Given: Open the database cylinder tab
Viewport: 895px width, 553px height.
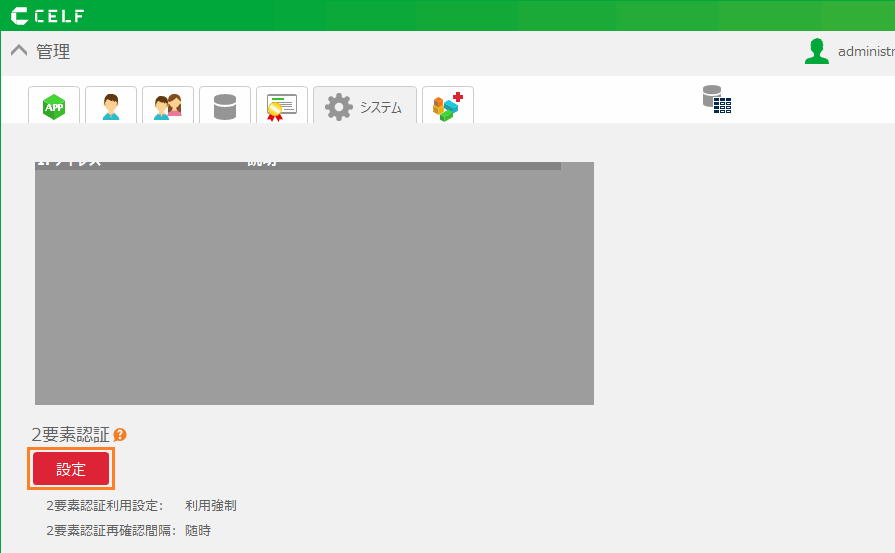Looking at the screenshot, I should [x=225, y=106].
